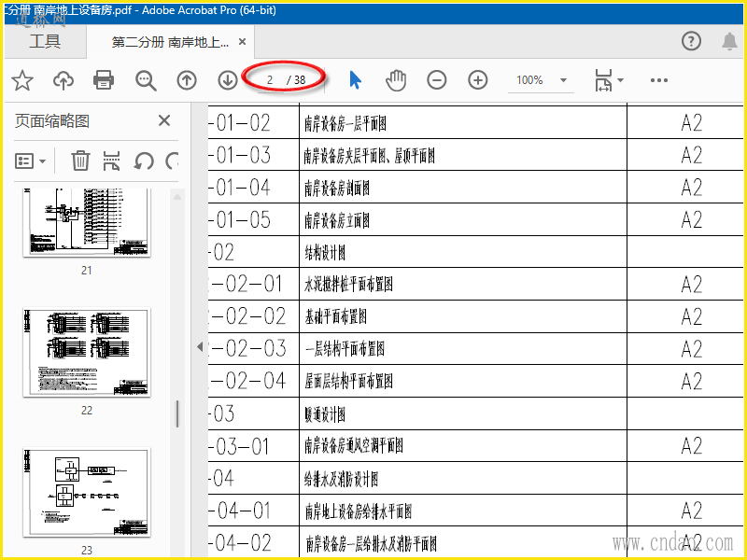This screenshot has height=560, width=747.
Task: Click the drawing number -02-04 cell
Action: (253, 381)
